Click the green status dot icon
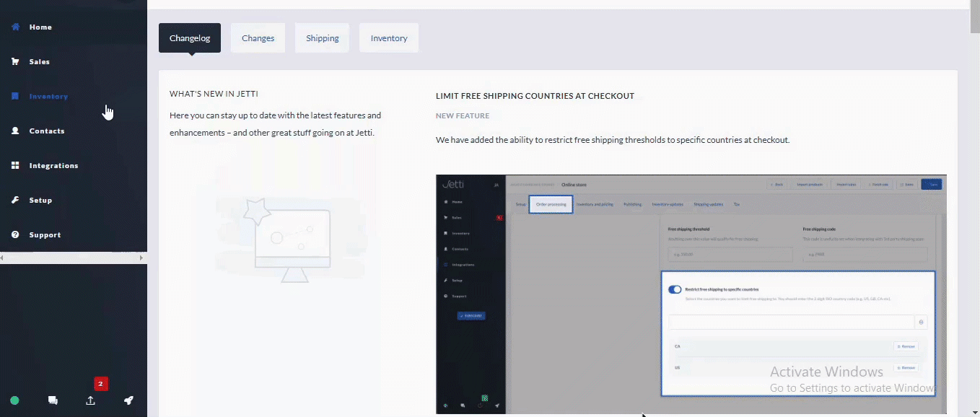The image size is (980, 417). 14,400
